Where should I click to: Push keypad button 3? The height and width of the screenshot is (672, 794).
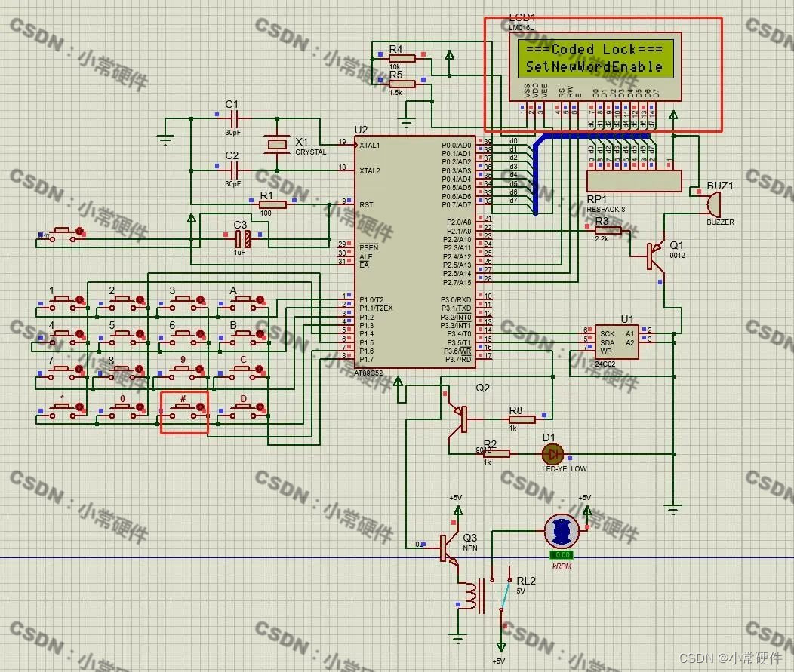pyautogui.click(x=183, y=302)
